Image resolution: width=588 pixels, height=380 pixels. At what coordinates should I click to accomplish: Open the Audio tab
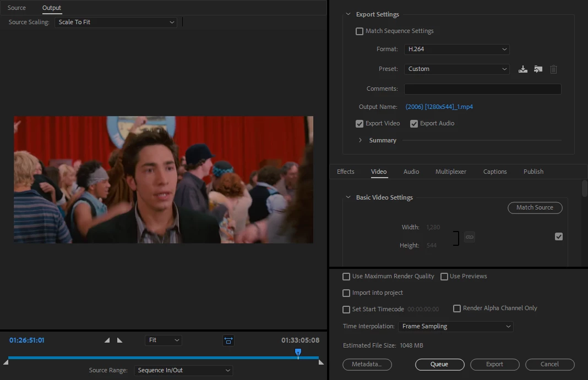pos(411,172)
